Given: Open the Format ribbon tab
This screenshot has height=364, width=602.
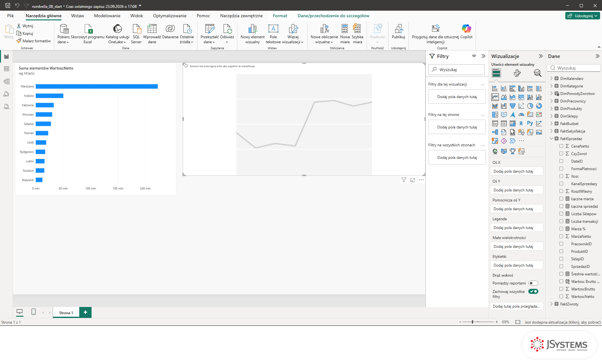Looking at the screenshot, I should (280, 16).
